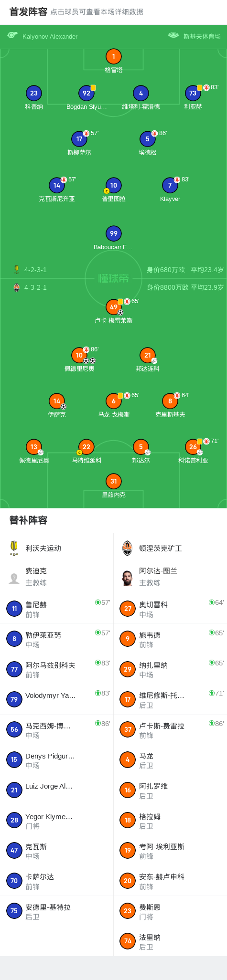The width and height of the screenshot is (227, 980).
Task: Click the stadium icon beside 斯基夫体育场
Action: (x=173, y=35)
